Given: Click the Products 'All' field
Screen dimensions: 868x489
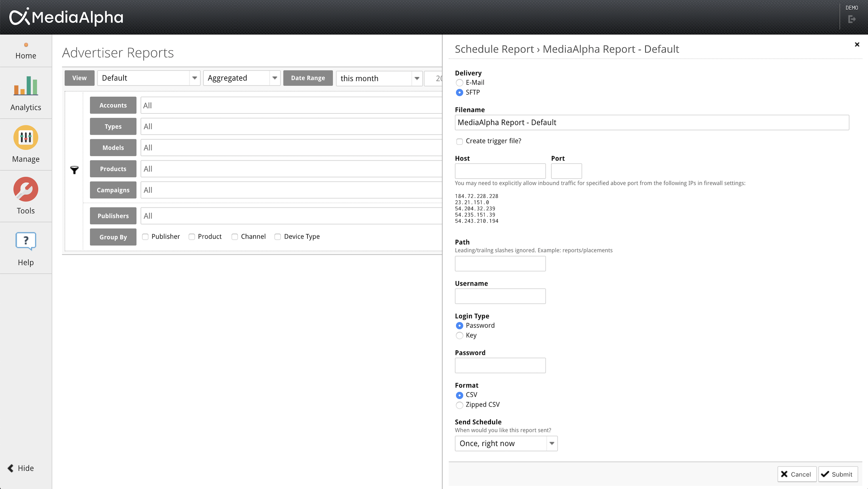Looking at the screenshot, I should (291, 169).
